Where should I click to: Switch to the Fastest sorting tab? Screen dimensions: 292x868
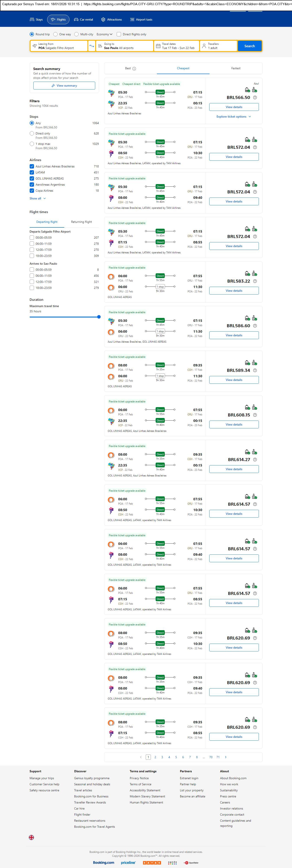pos(236,68)
